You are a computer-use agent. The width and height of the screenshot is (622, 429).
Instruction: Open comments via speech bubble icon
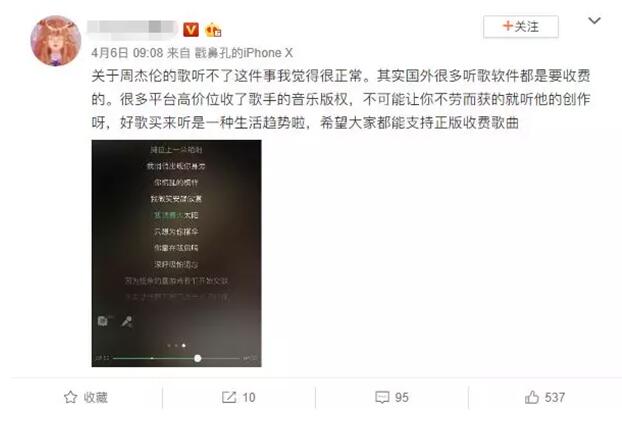point(382,397)
